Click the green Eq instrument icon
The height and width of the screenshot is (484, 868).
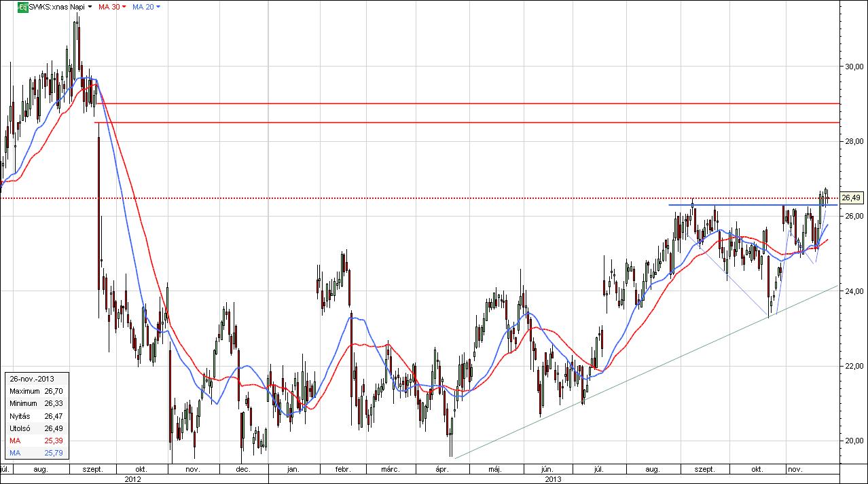point(22,7)
